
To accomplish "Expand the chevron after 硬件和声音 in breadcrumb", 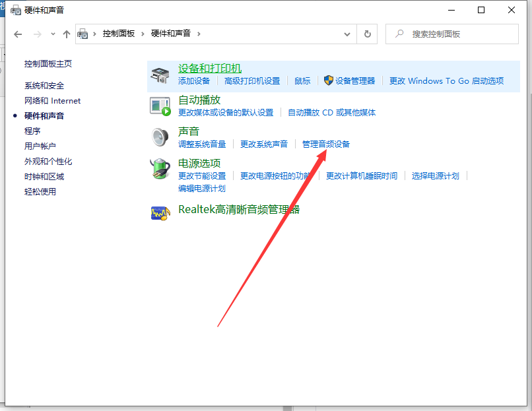I will click(x=199, y=34).
